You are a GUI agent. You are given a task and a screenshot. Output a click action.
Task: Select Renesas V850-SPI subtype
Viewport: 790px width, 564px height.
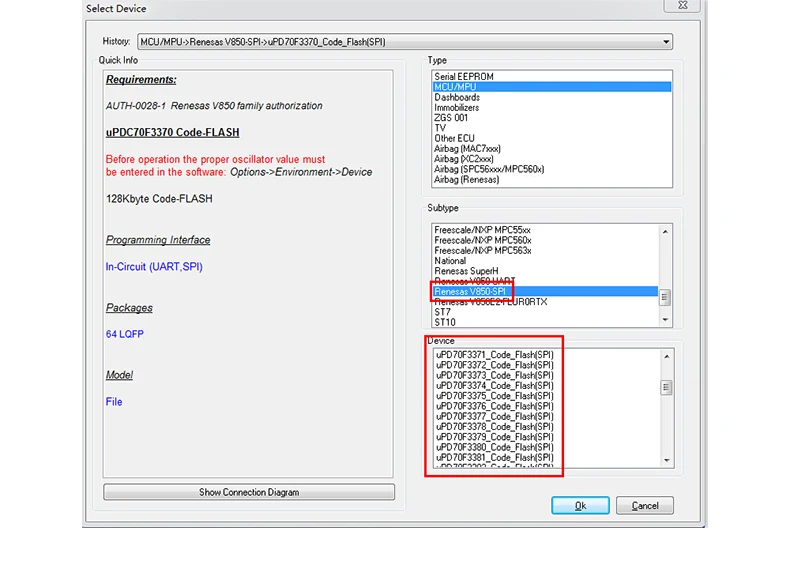(545, 291)
